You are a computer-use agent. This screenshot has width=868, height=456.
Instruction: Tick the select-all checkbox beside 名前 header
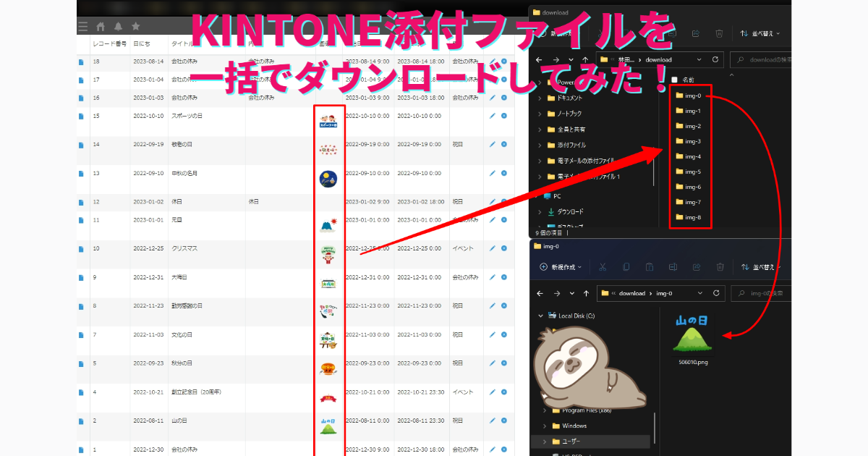pos(674,80)
